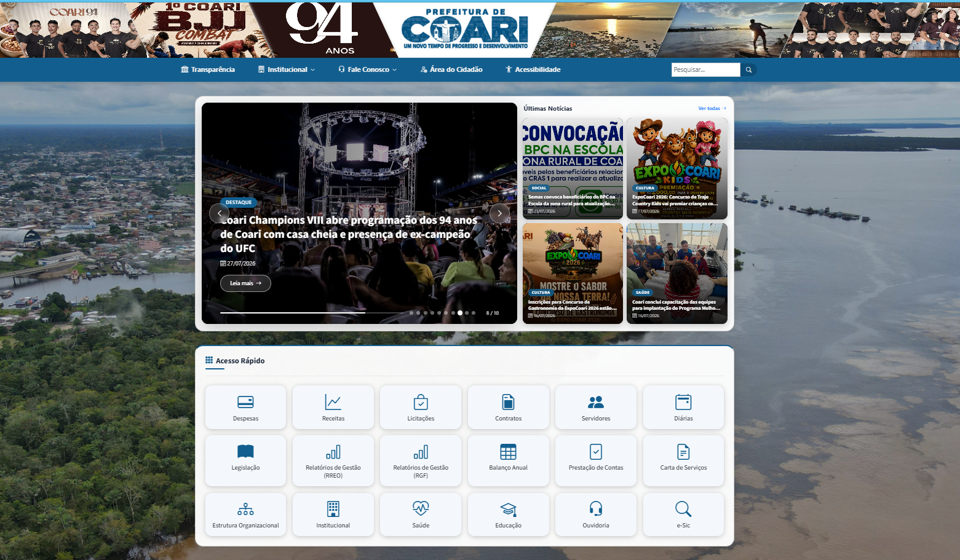Go to the previous carousel slide

click(x=219, y=213)
